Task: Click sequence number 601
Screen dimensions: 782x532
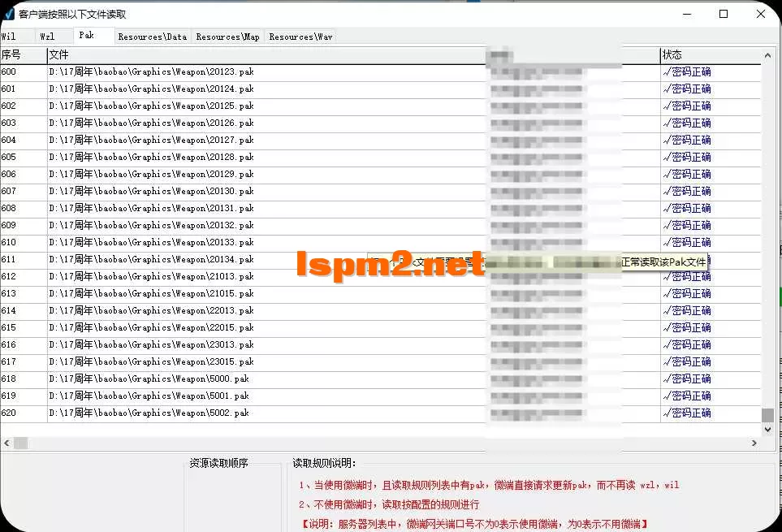Action: [x=8, y=89]
